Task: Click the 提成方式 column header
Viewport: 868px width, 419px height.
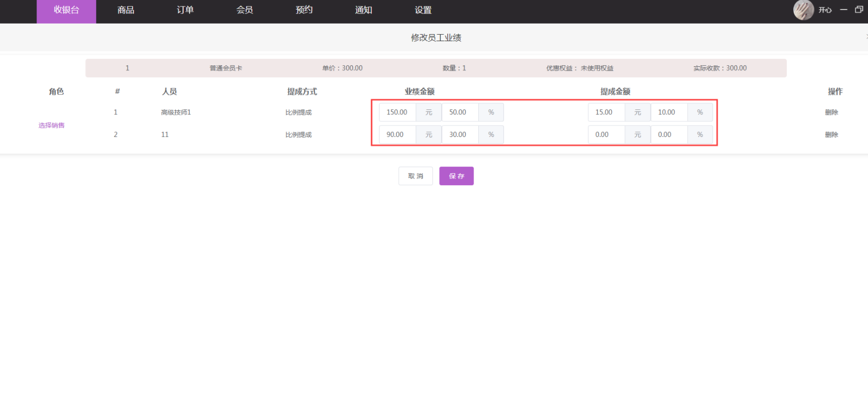Action: click(302, 91)
